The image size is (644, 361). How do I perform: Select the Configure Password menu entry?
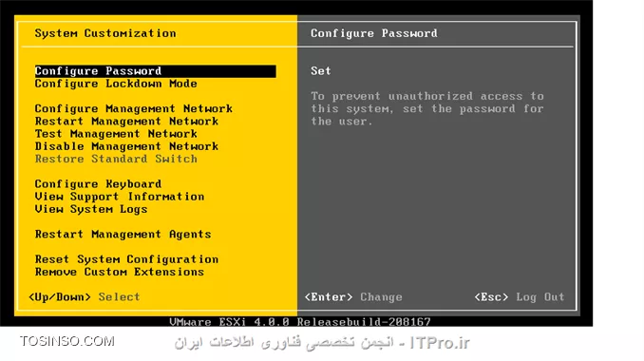[x=155, y=71]
